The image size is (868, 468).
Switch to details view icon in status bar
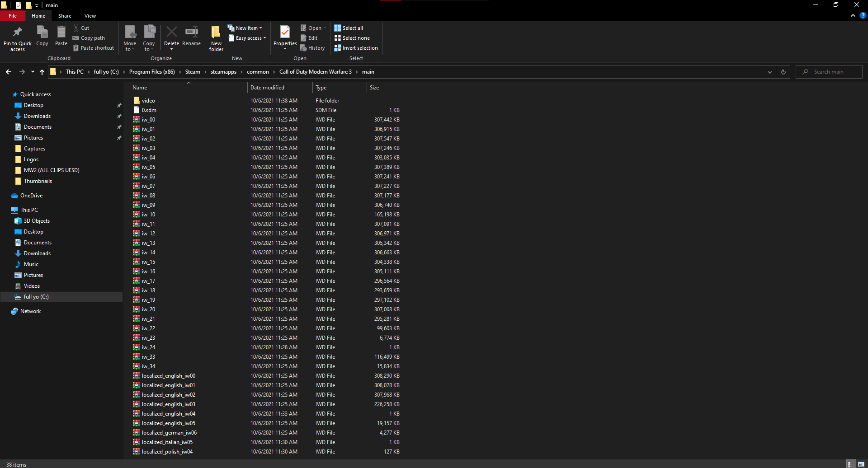click(850, 464)
